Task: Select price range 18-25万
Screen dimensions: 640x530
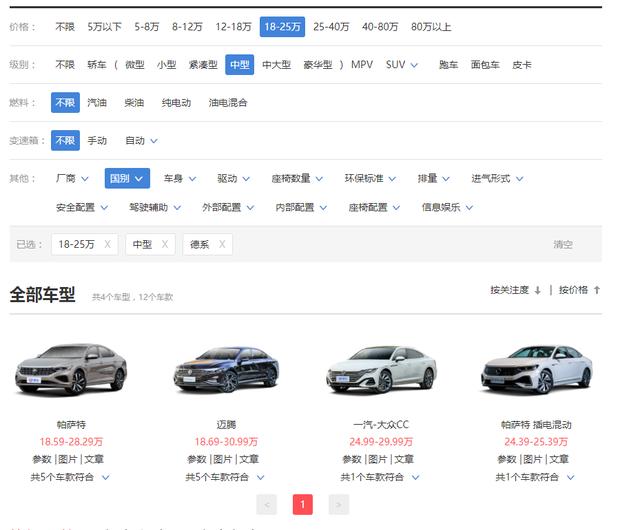Action: click(x=282, y=27)
